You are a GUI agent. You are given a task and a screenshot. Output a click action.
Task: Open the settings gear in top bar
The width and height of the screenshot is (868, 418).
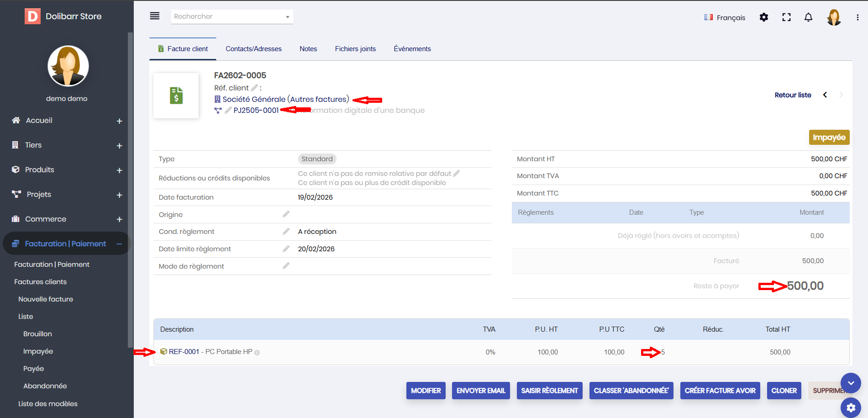pyautogui.click(x=763, y=17)
